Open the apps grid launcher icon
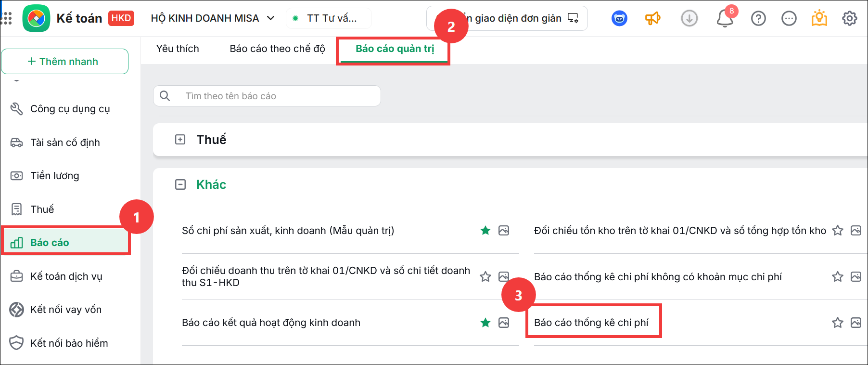Image resolution: width=868 pixels, height=365 pixels. (7, 18)
